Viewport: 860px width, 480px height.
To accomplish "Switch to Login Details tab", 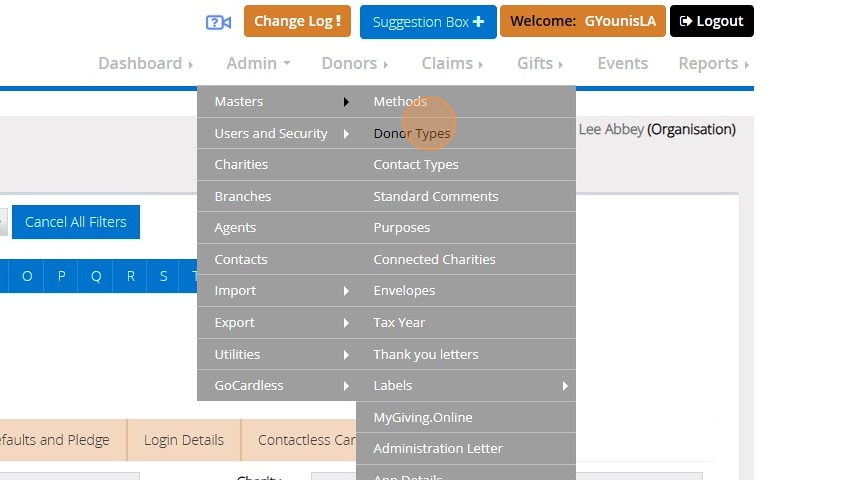I will click(x=184, y=440).
